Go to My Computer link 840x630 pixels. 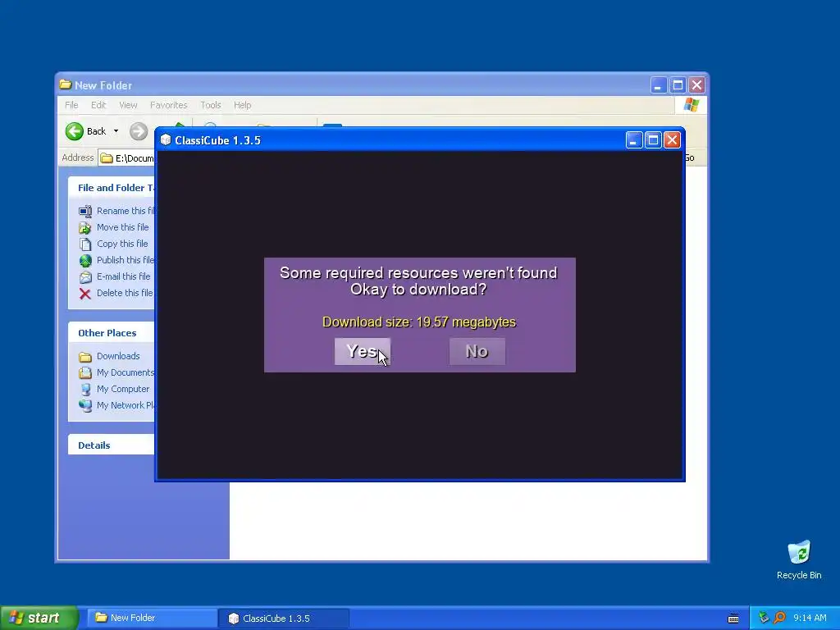(123, 389)
